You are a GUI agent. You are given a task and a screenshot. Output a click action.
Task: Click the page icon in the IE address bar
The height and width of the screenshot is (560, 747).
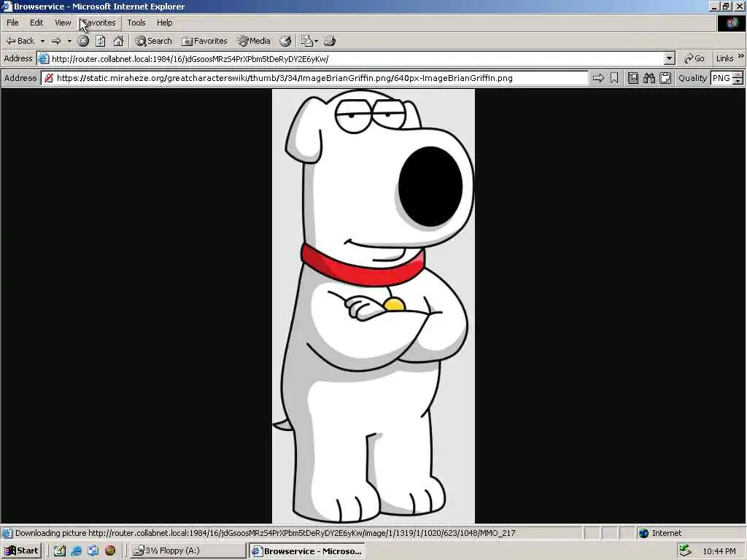(43, 58)
